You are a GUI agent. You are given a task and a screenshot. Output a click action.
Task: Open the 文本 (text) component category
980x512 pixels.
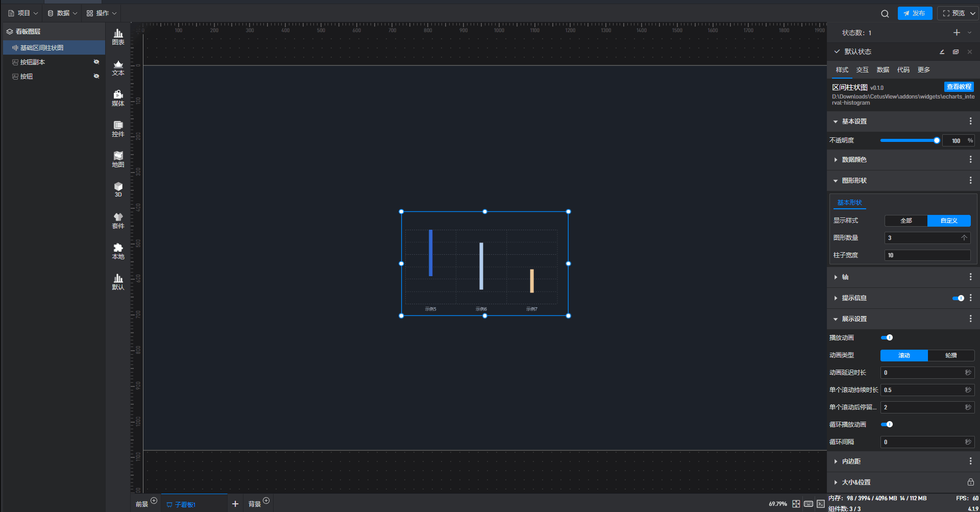click(x=118, y=67)
